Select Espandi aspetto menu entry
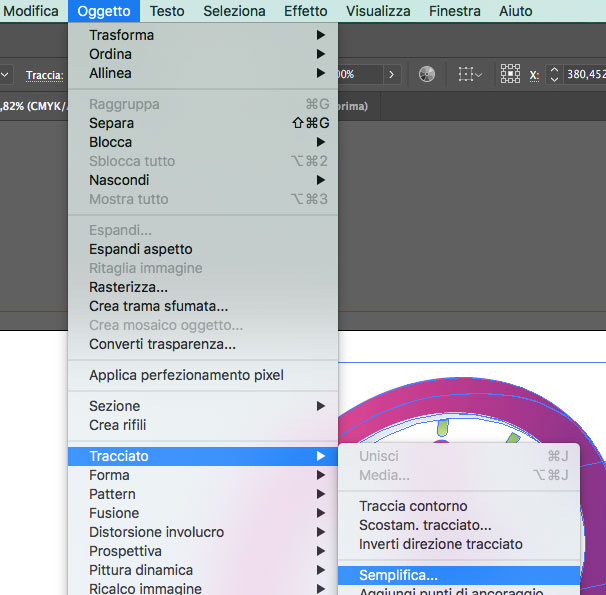This screenshot has width=606, height=595. (x=203, y=249)
